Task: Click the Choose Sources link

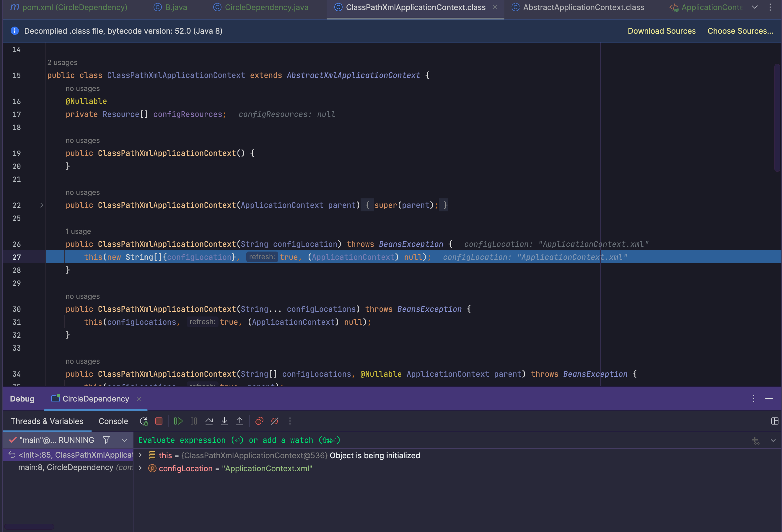Action: click(x=740, y=31)
